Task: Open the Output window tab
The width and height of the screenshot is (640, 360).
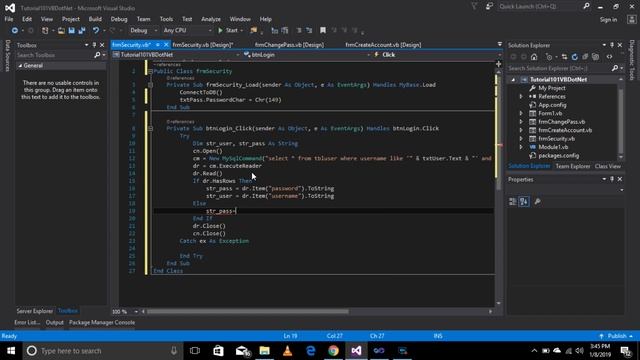Action: point(54,322)
